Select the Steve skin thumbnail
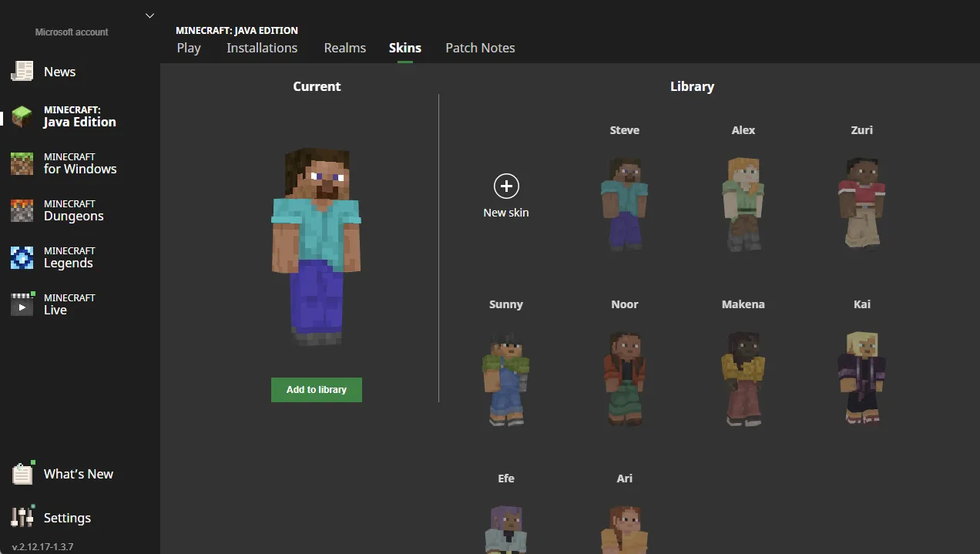Screen dimensions: 980x554 click(625, 204)
